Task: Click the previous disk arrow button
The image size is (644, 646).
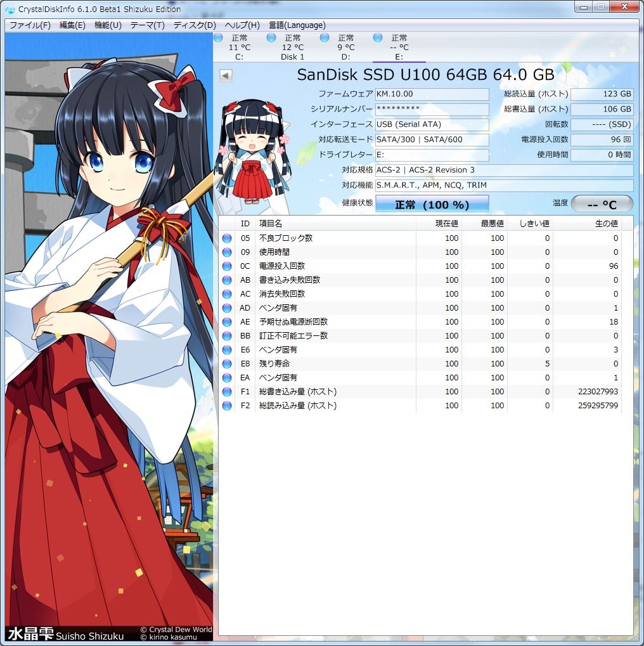Action: pyautogui.click(x=226, y=75)
